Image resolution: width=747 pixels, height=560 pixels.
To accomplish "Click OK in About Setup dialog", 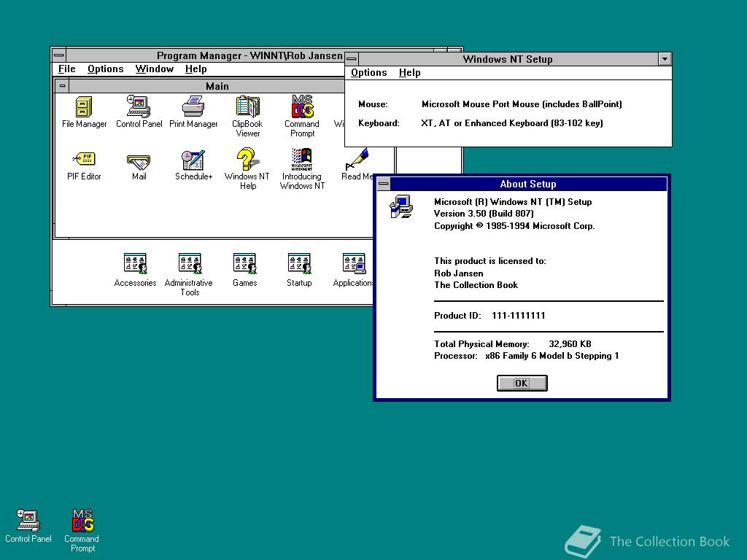I will coord(522,384).
